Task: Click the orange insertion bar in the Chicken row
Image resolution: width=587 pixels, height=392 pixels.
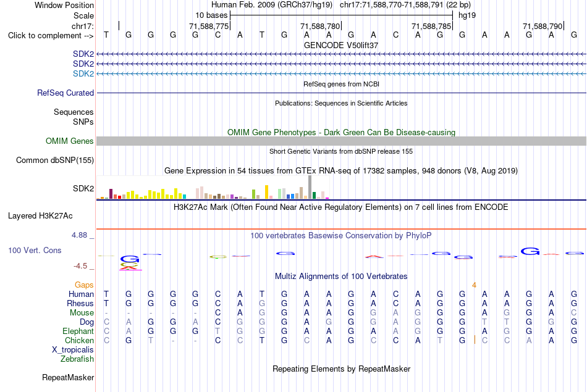Action: pyautogui.click(x=475, y=340)
